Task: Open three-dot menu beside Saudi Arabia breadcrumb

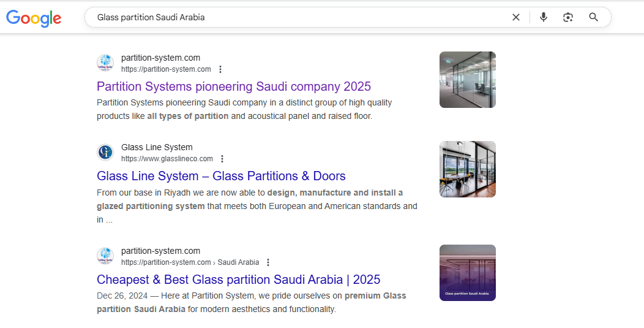Action: coord(268,262)
